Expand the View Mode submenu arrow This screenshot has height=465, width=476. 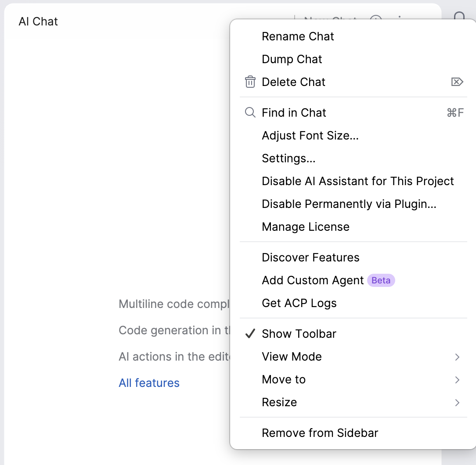tap(457, 357)
